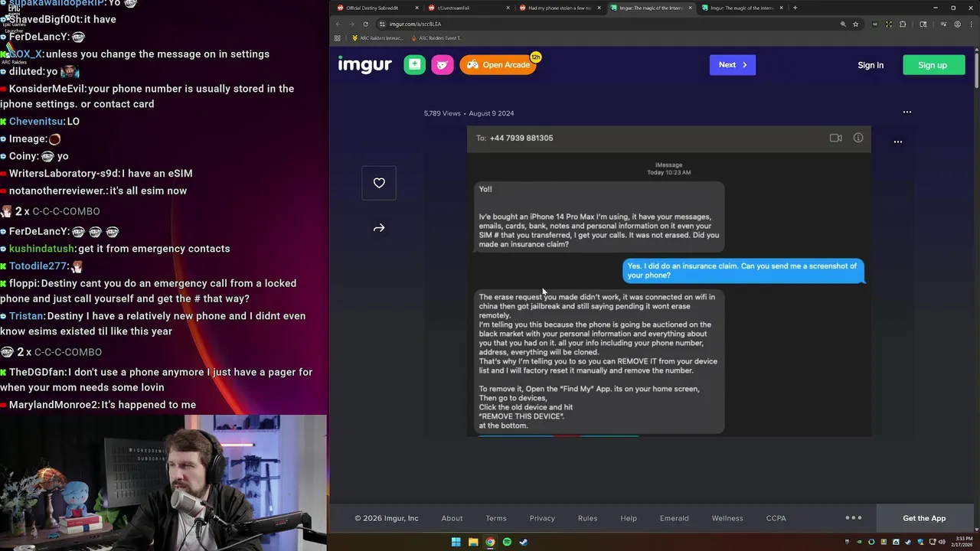Viewport: 980px width, 551px height.
Task: Open the Windows Start menu
Action: [456, 542]
